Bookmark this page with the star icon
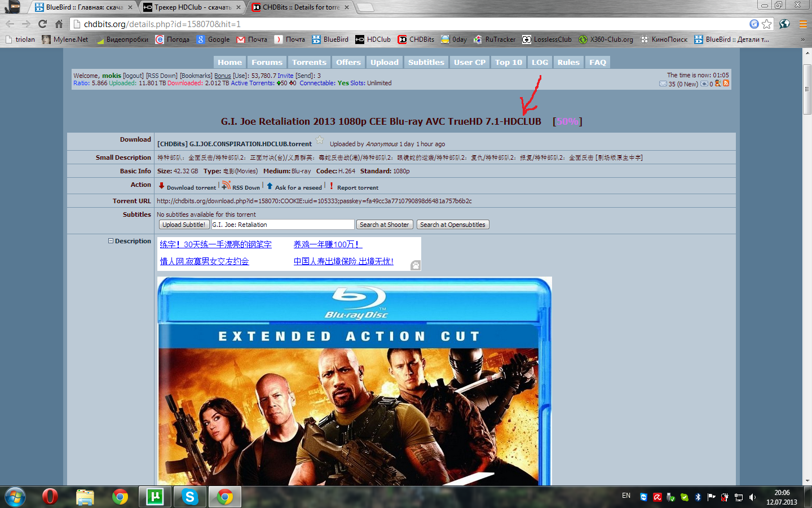Viewport: 812px width, 508px height. (x=767, y=24)
